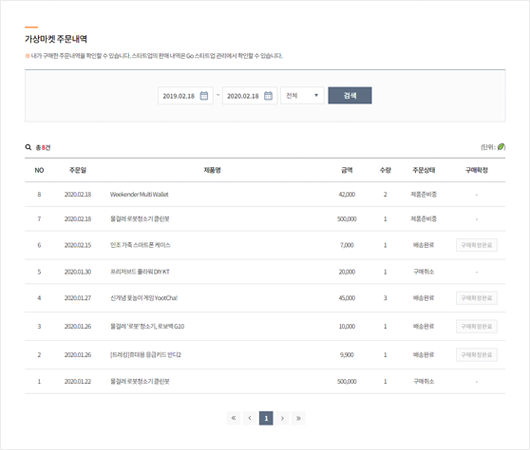The height and width of the screenshot is (450, 530).
Task: Go to the next page arrow
Action: point(282,418)
